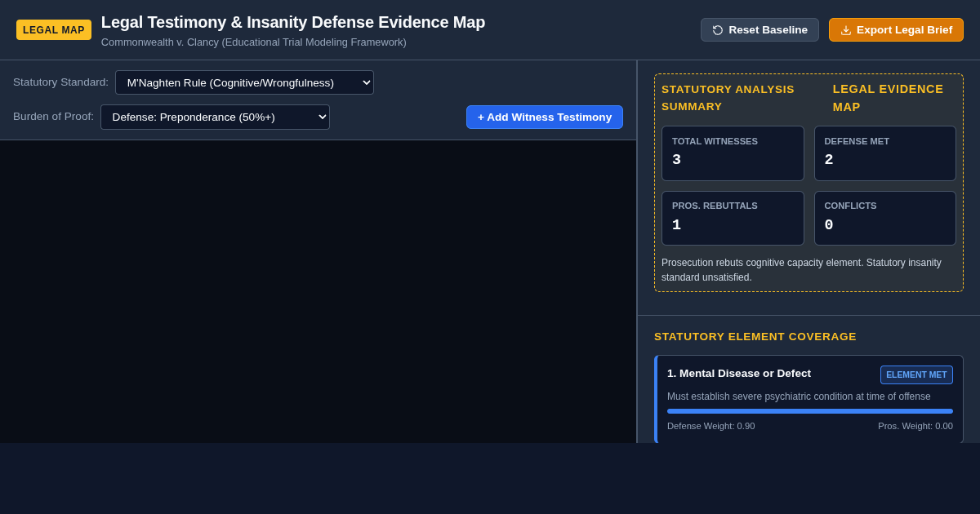Click the prosecution rebuttal summary sentence
This screenshot has height=514, width=980.
point(801,270)
